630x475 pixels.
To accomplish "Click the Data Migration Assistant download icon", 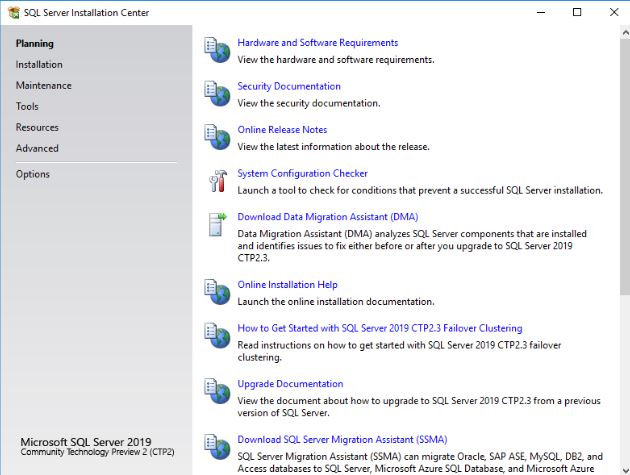I will tap(217, 224).
